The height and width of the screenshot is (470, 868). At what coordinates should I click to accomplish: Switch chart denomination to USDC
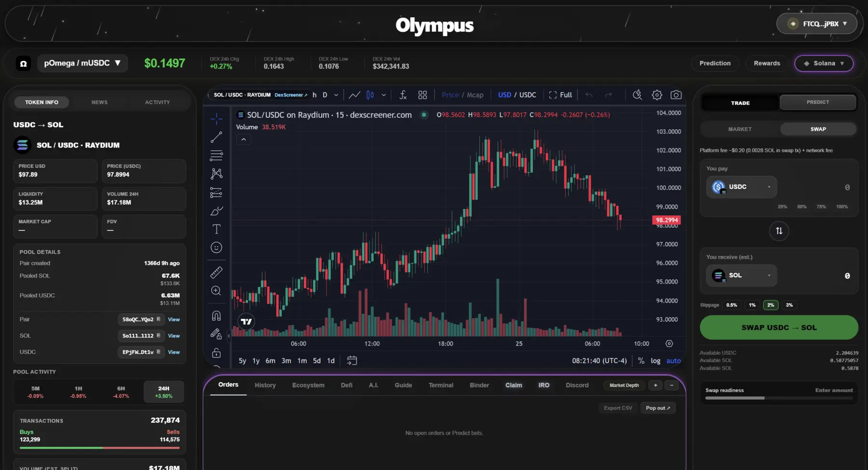tap(528, 95)
